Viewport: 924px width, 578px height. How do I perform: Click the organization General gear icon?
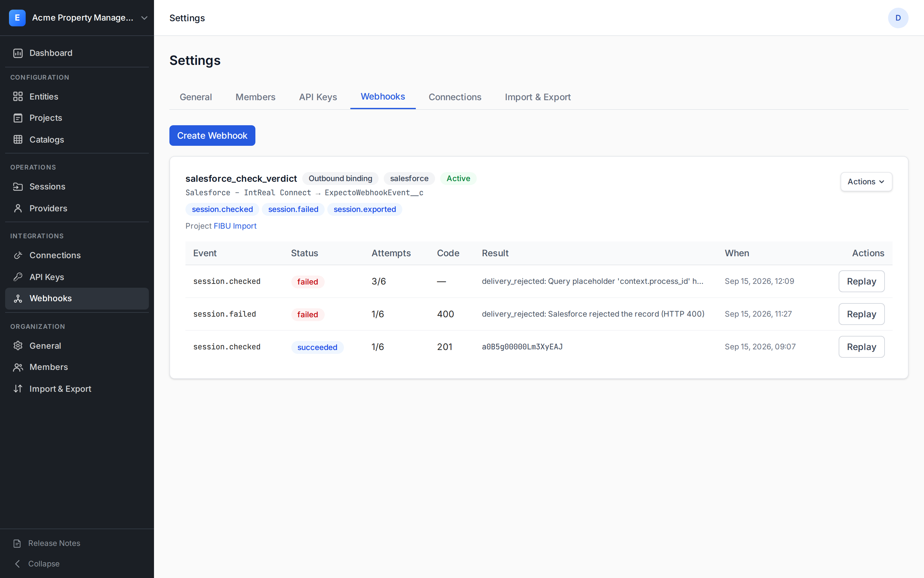(x=18, y=346)
